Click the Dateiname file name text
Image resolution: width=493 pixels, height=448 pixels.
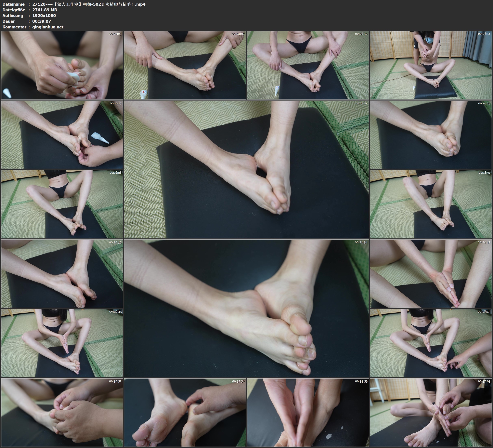point(89,4)
